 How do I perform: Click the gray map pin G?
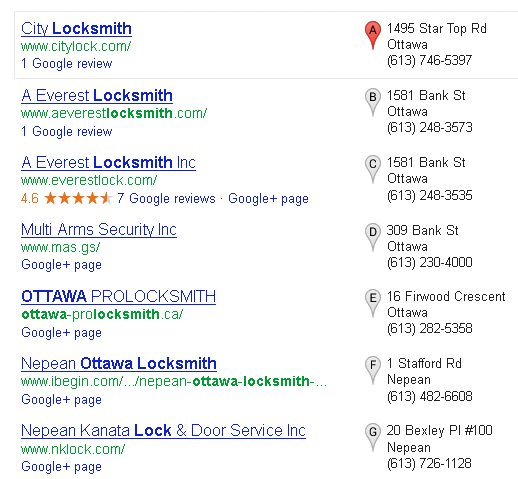(373, 437)
